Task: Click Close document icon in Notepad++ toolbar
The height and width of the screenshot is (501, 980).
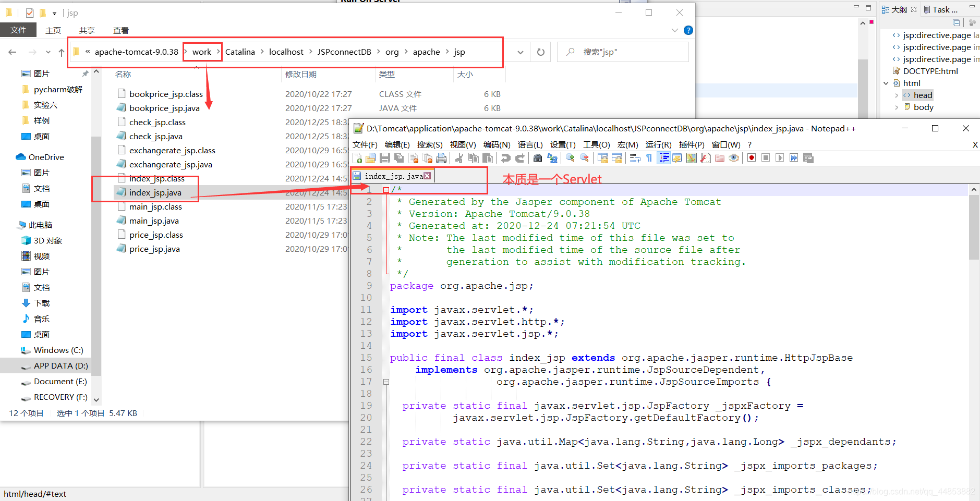Action: [x=414, y=158]
